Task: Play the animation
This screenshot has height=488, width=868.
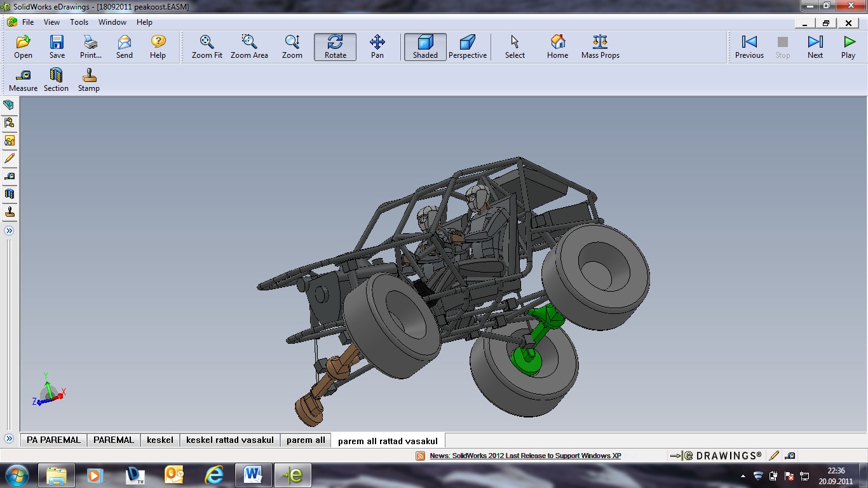Action: click(x=848, y=47)
